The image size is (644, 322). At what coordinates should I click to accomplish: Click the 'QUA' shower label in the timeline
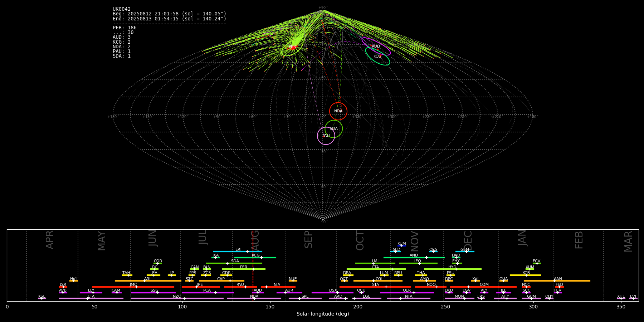point(503,279)
